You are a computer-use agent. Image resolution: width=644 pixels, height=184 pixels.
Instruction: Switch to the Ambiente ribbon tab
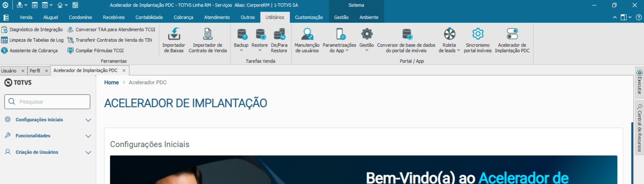click(369, 17)
